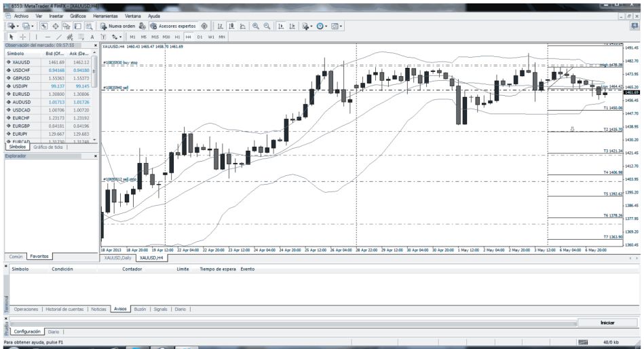Switch chart to D1 timeframe
This screenshot has height=349, width=644.
[200, 37]
